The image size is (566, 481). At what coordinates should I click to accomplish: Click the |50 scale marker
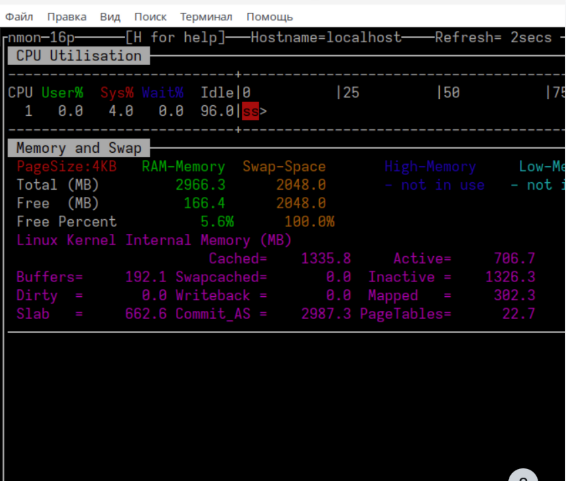click(448, 93)
